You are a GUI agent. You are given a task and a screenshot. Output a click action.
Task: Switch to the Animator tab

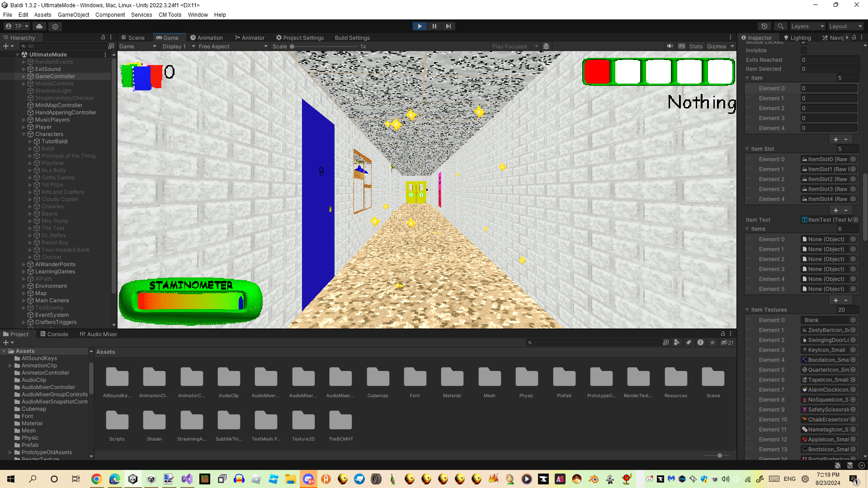click(x=250, y=38)
